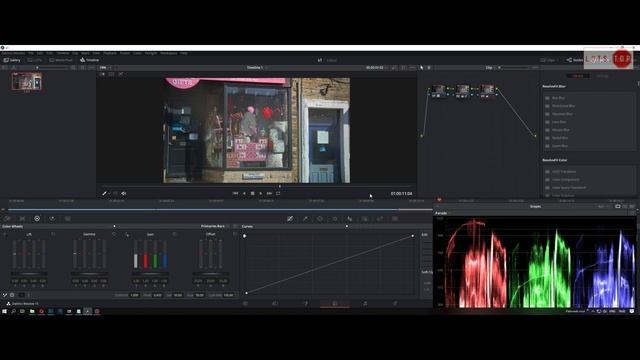Click the Windows Start button
The height and width of the screenshot is (360, 640).
coord(4,311)
